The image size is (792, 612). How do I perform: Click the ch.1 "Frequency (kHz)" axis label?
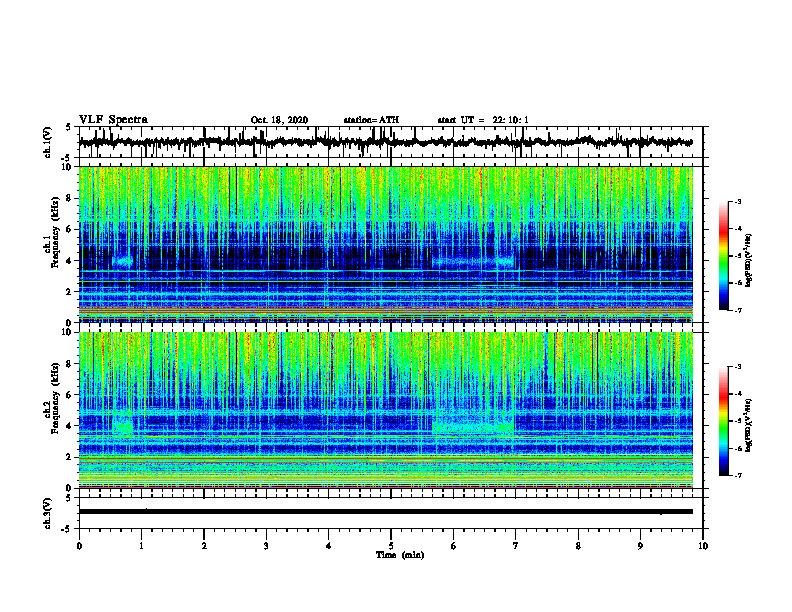tap(54, 233)
